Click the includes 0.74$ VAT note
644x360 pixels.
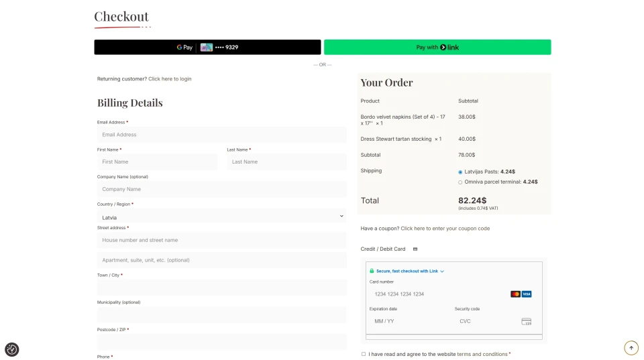point(478,208)
